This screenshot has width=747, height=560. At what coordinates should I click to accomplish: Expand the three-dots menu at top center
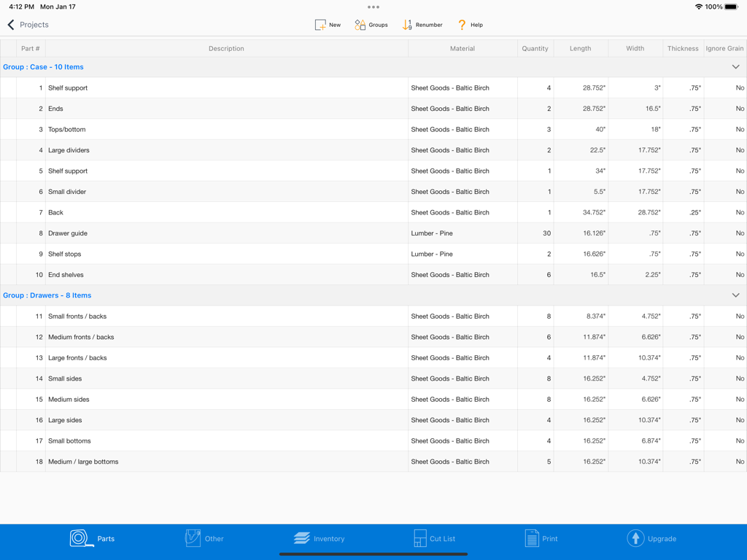(373, 7)
